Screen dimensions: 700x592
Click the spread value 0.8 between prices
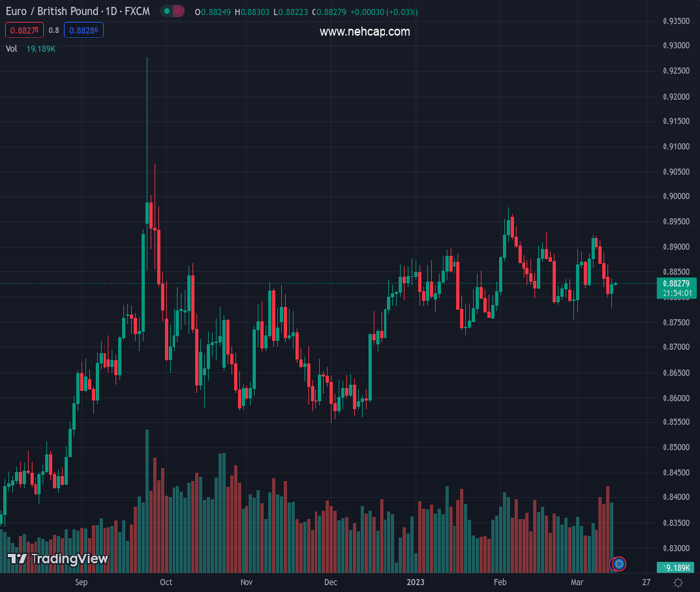tap(53, 31)
